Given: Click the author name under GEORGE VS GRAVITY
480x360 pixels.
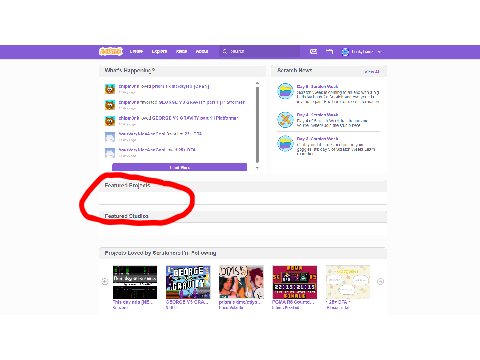Looking at the screenshot, I should point(171,307).
